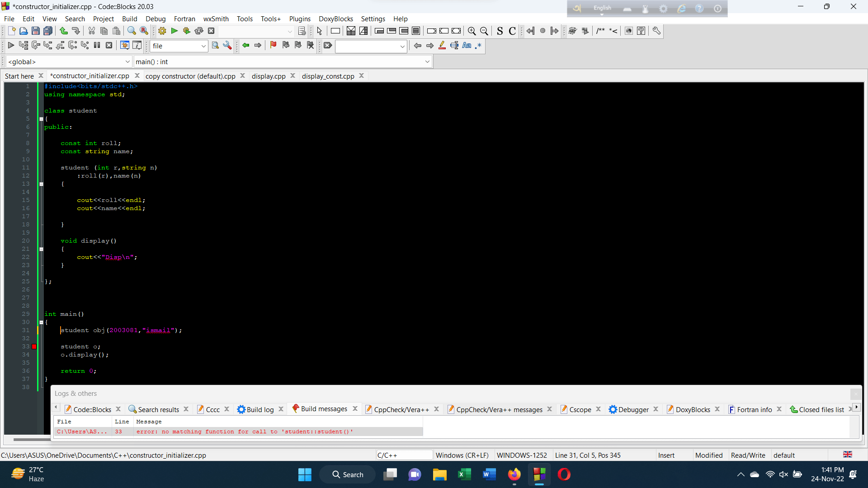Viewport: 868px width, 488px height.
Task: Save the current file
Action: (x=36, y=31)
